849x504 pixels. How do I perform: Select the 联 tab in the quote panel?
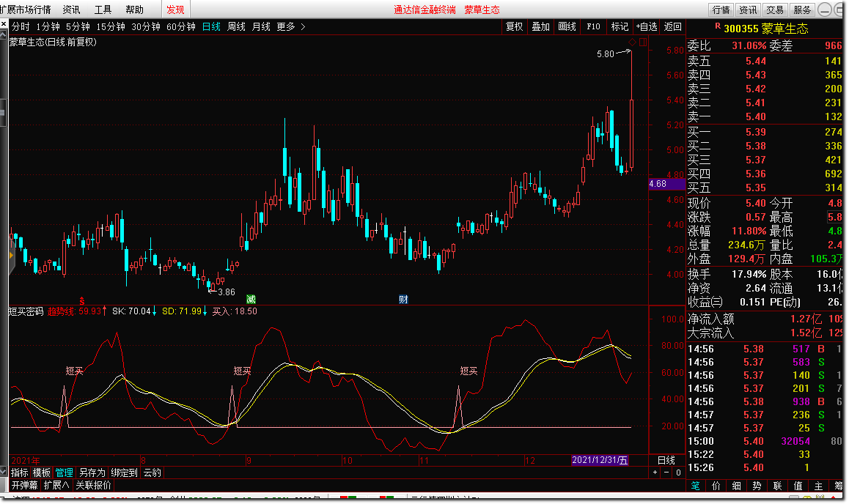[778, 486]
